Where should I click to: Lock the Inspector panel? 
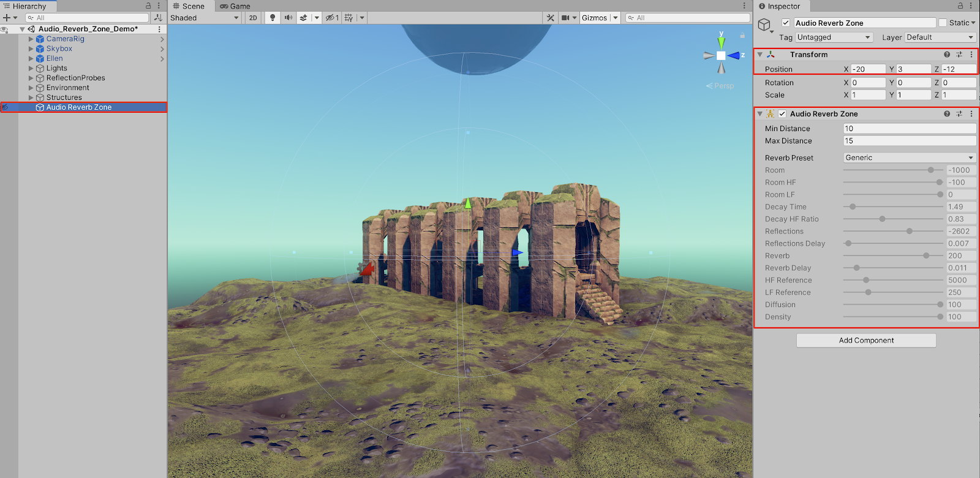(960, 6)
